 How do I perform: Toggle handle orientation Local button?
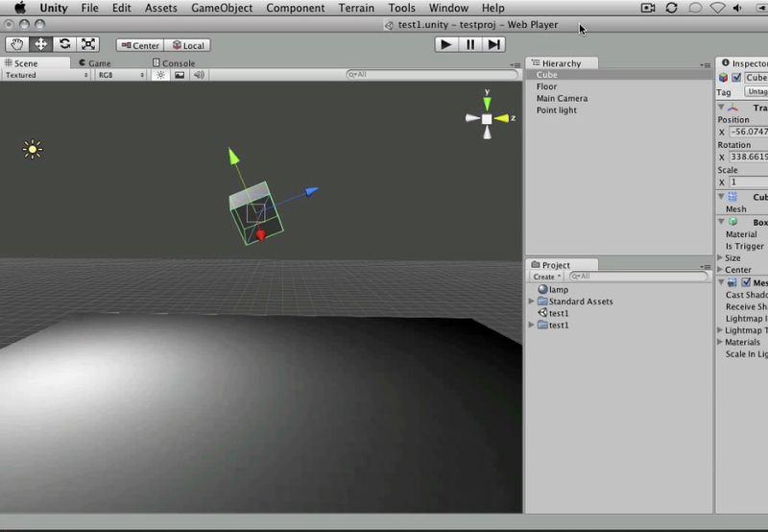pyautogui.click(x=187, y=45)
